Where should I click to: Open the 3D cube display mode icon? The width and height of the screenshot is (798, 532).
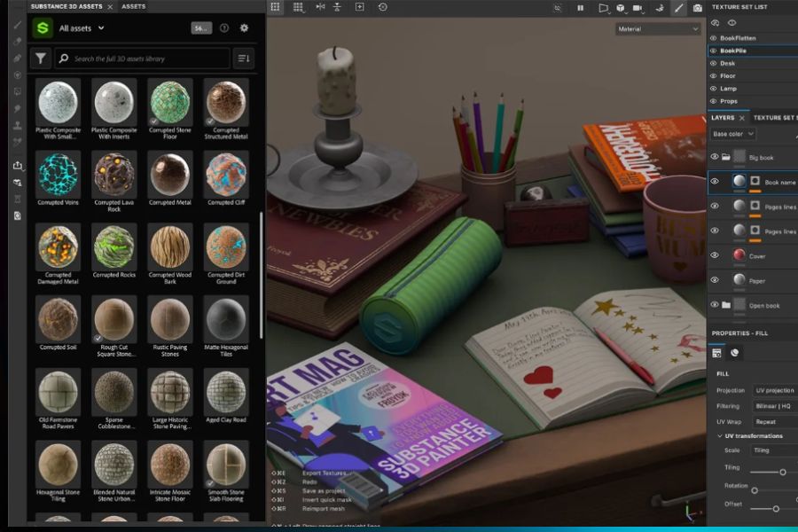[x=621, y=8]
